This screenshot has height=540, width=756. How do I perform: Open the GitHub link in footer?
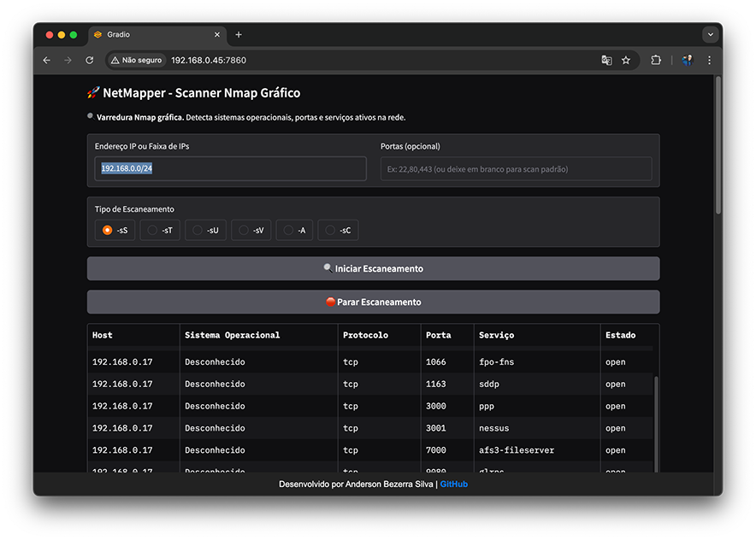click(x=454, y=484)
